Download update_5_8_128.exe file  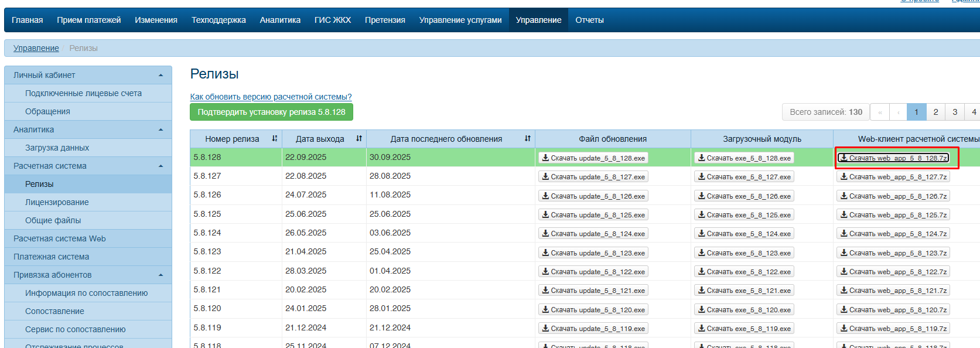(x=593, y=158)
